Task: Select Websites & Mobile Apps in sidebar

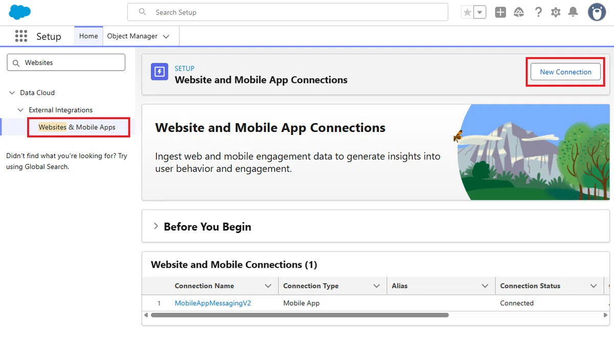Action: [x=77, y=127]
